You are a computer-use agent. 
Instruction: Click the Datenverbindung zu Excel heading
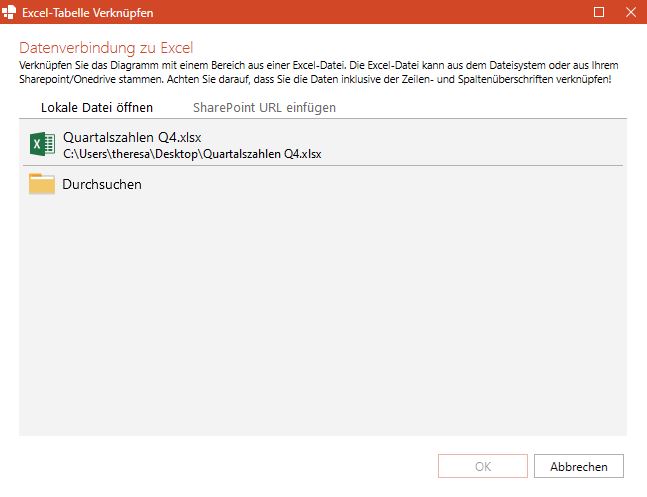click(105, 48)
